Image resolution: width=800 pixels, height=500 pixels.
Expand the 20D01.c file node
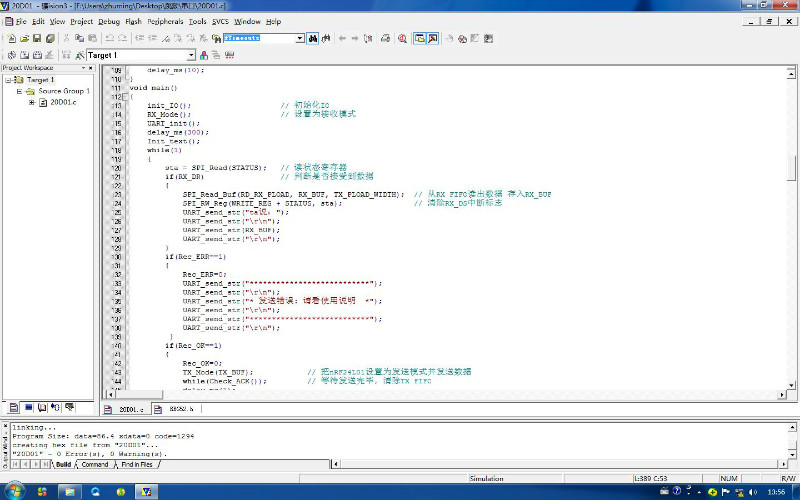tap(32, 102)
